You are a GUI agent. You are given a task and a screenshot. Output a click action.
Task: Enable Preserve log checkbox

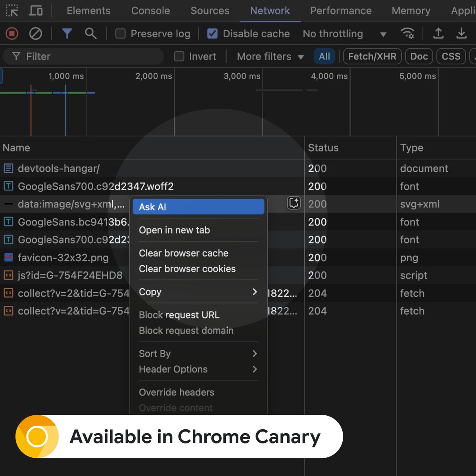click(x=120, y=34)
